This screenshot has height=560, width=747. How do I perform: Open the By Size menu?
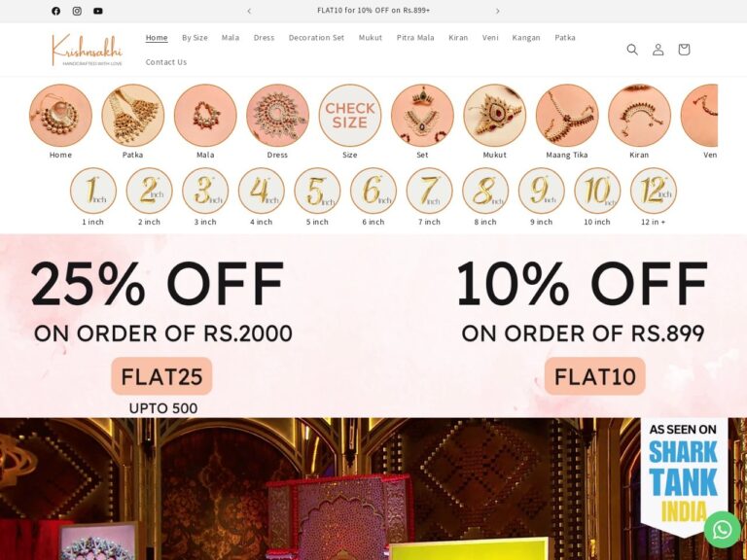tap(195, 38)
